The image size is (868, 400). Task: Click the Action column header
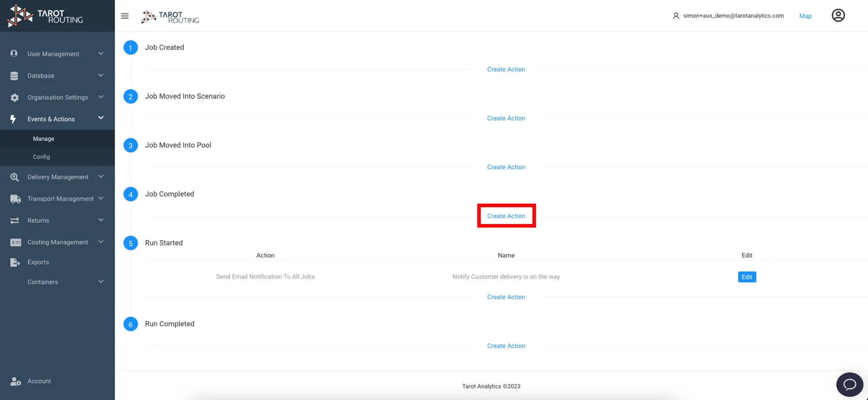(266, 255)
